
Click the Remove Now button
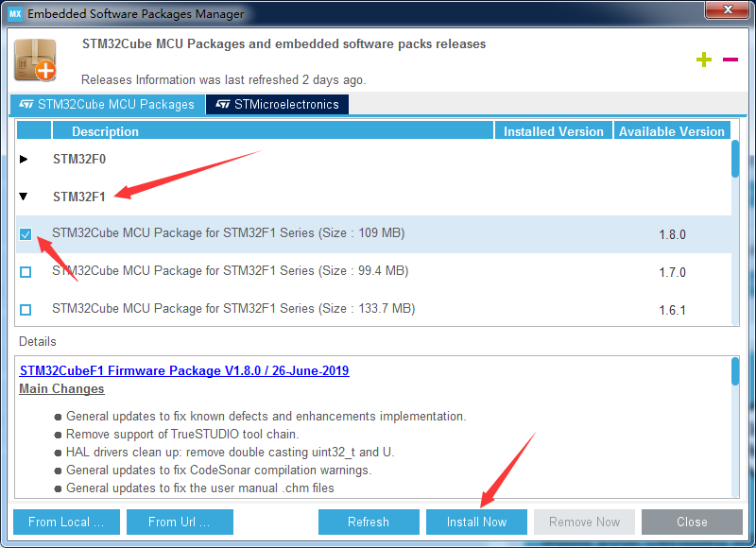pyautogui.click(x=584, y=522)
